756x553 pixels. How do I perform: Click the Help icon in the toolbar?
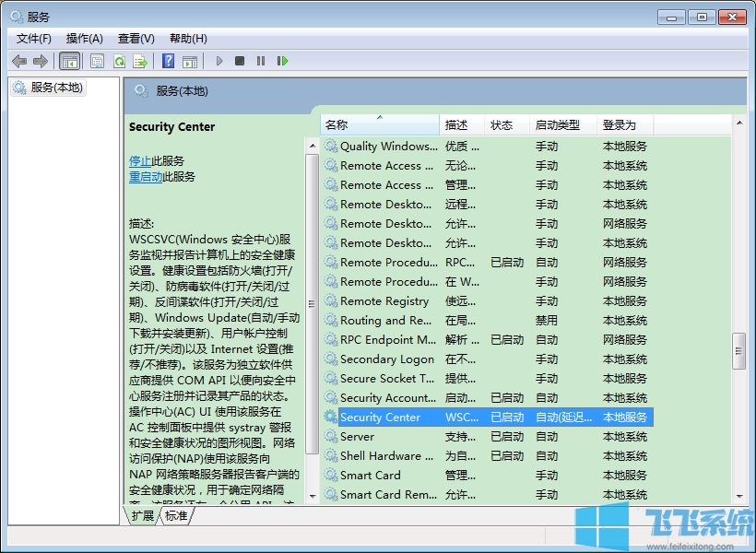(x=168, y=60)
